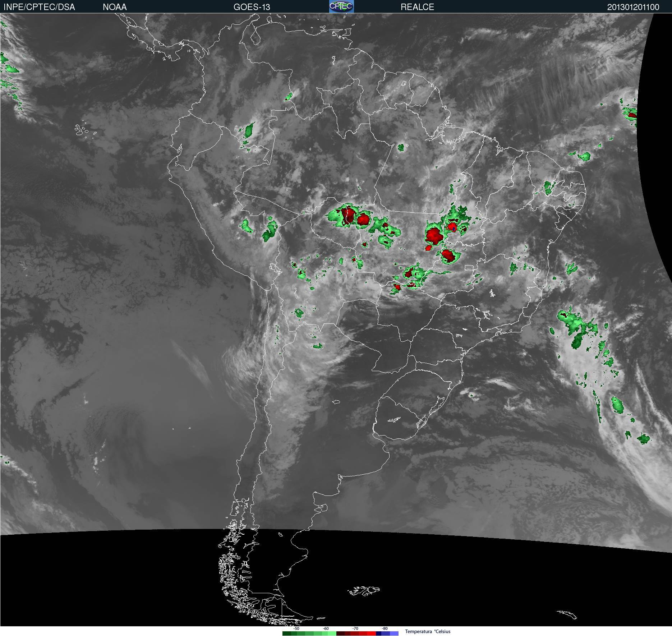Click the INPE/CPTEC/DSA header label
This screenshot has width=672, height=636.
pyautogui.click(x=39, y=7)
